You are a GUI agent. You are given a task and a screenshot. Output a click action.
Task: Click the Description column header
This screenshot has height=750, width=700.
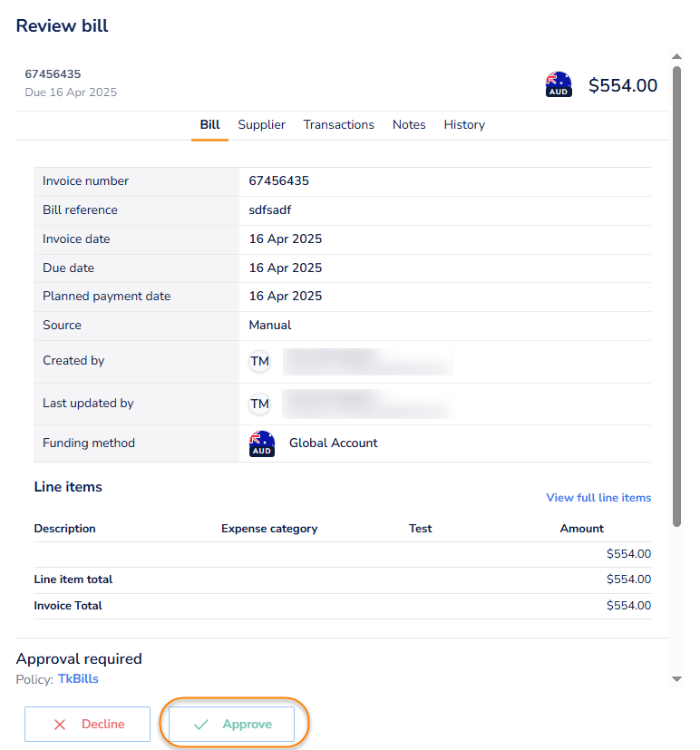coord(64,529)
